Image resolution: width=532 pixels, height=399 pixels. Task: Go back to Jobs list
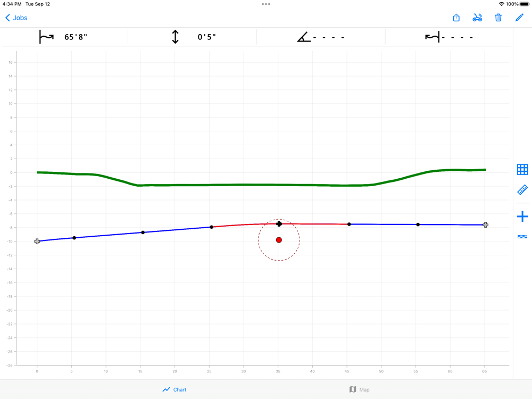[x=16, y=18]
